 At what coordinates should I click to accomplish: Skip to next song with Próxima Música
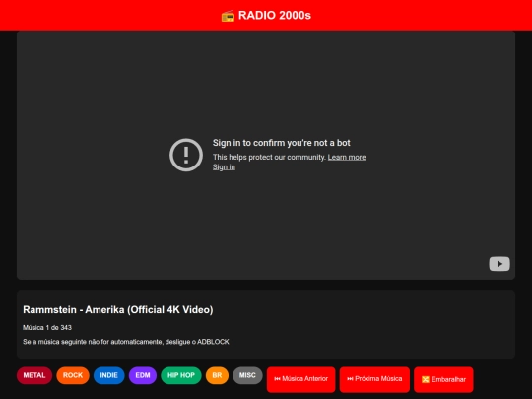click(x=374, y=379)
